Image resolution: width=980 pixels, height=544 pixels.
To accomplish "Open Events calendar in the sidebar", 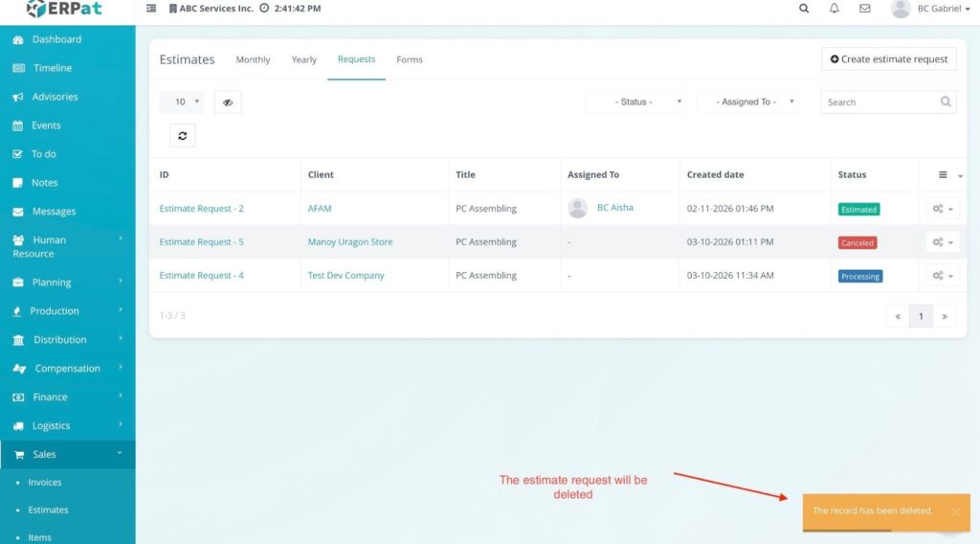I will (x=46, y=125).
